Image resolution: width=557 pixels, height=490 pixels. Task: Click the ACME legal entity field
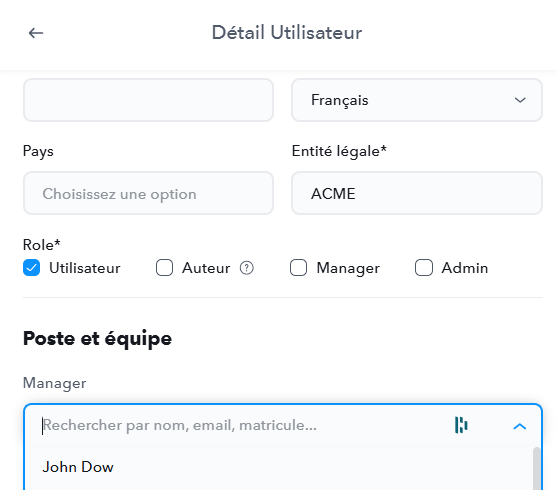417,193
